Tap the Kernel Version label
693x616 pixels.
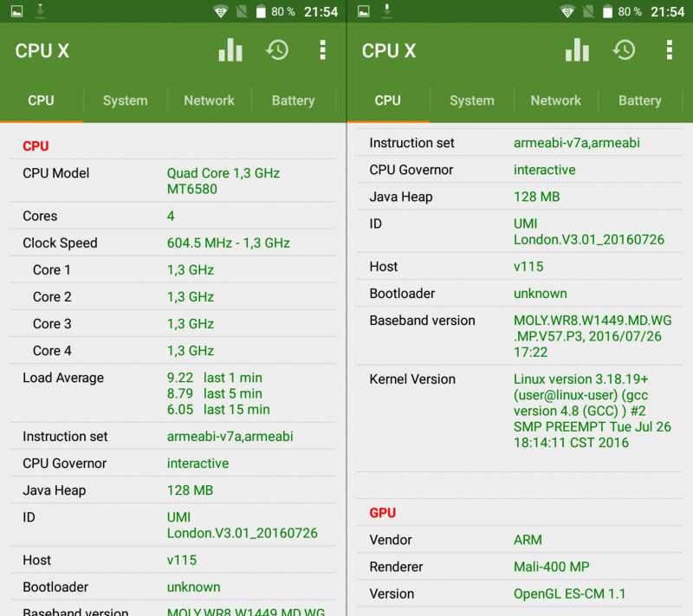[412, 379]
